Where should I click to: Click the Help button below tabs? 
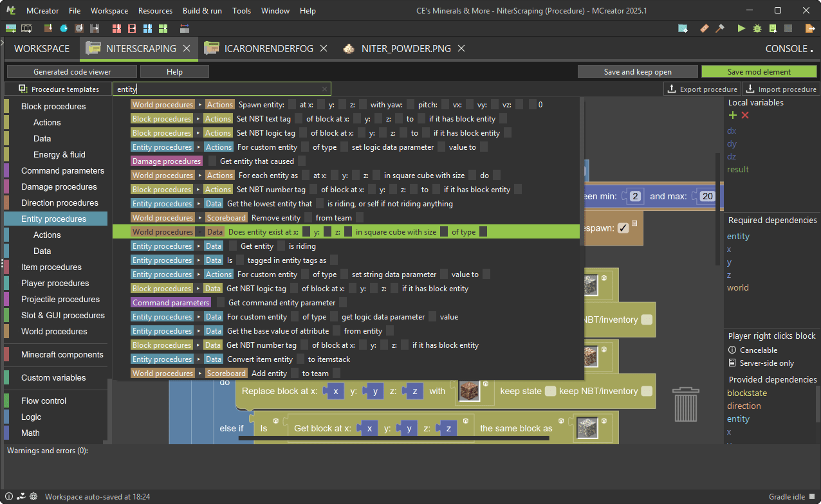point(174,71)
